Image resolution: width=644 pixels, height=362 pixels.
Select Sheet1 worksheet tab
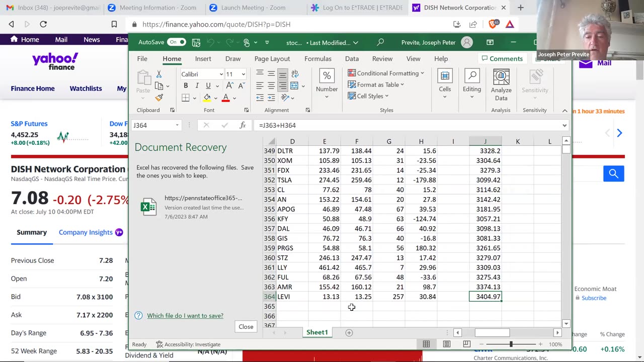pyautogui.click(x=317, y=332)
